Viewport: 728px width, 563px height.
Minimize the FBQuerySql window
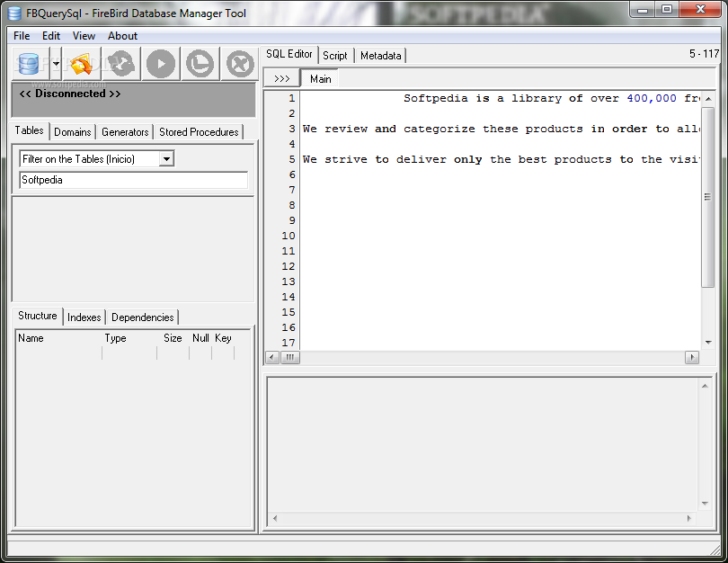tap(643, 10)
